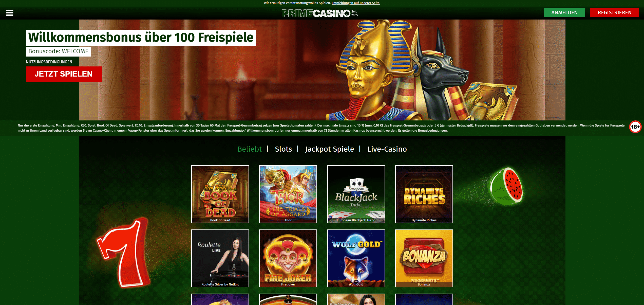Click the green Anmelden button

click(564, 12)
